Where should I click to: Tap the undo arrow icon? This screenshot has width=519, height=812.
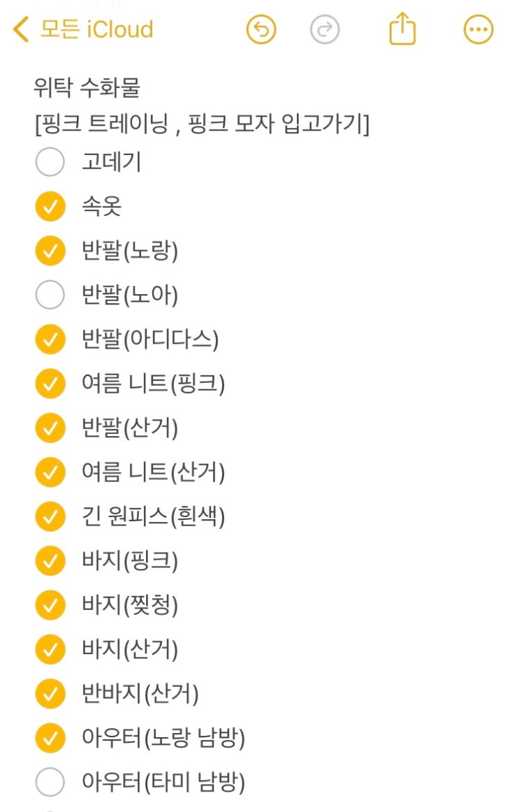click(x=261, y=29)
